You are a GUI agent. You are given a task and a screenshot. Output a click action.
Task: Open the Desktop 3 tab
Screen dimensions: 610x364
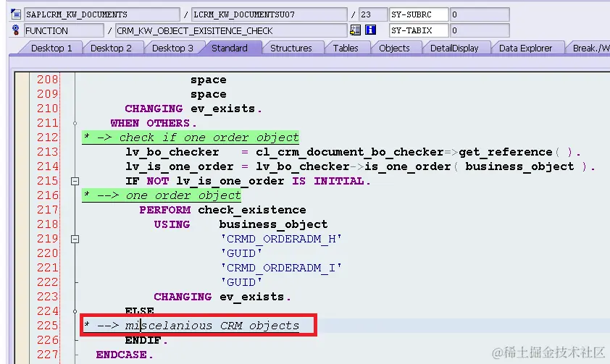[172, 48]
